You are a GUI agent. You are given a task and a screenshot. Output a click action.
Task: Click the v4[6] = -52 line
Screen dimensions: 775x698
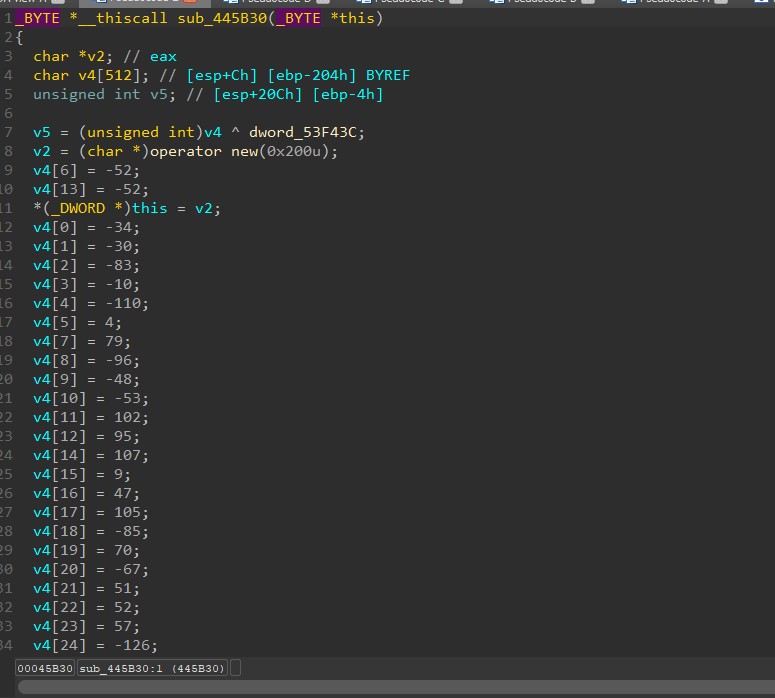coord(86,171)
